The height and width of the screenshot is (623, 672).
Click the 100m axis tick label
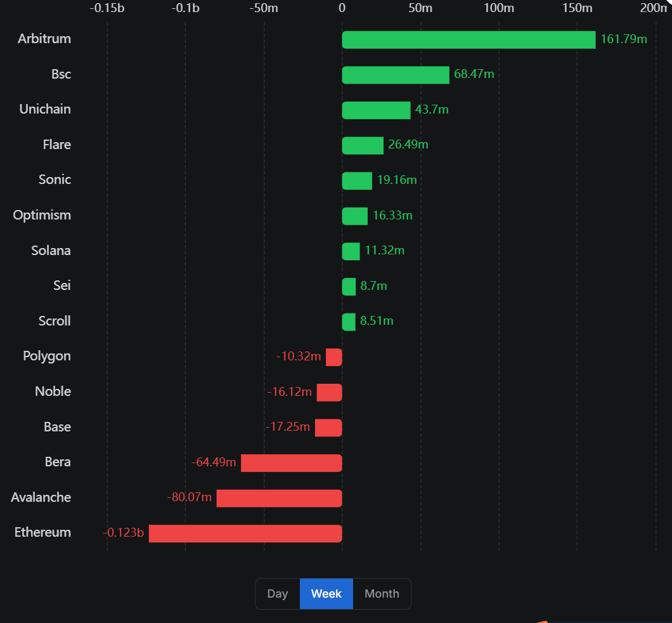499,8
